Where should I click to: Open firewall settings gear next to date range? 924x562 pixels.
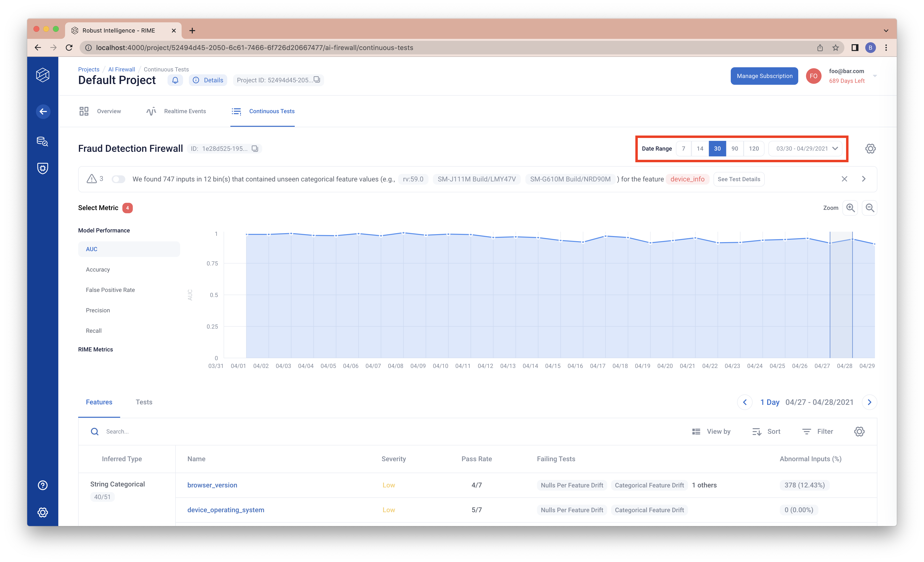pos(870,149)
